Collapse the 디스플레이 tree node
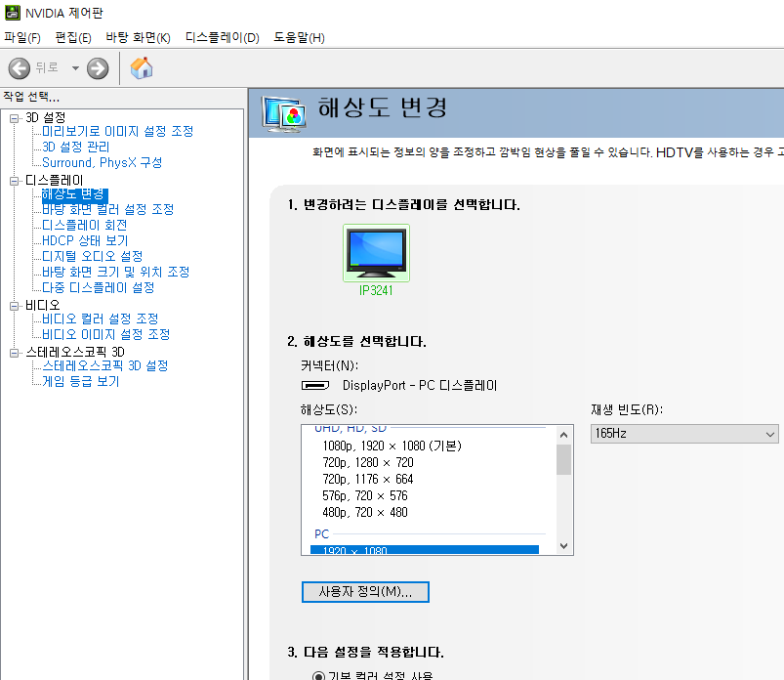 coord(14,181)
